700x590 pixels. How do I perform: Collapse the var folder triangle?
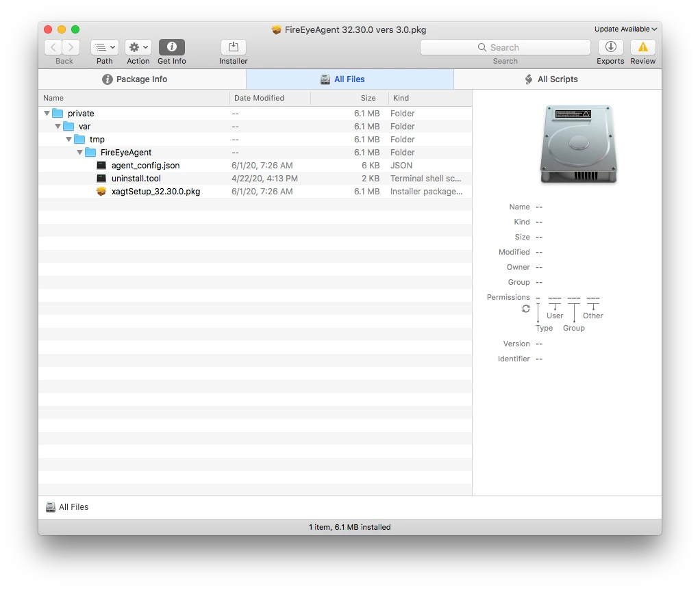[x=58, y=126]
